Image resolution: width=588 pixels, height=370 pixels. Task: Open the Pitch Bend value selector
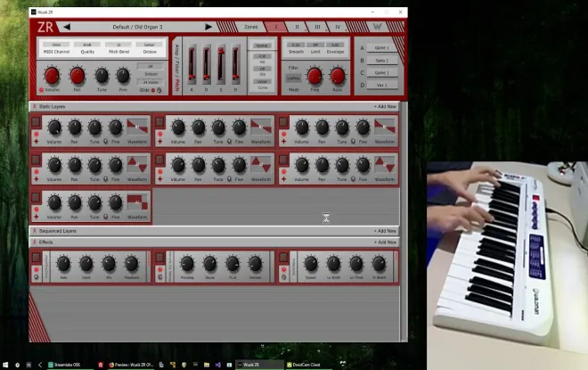coord(118,45)
